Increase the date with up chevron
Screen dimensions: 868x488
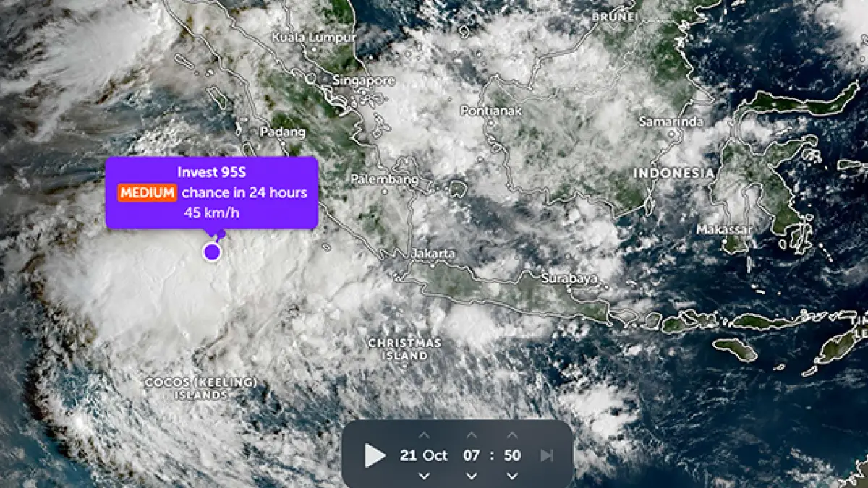pyautogui.click(x=425, y=435)
